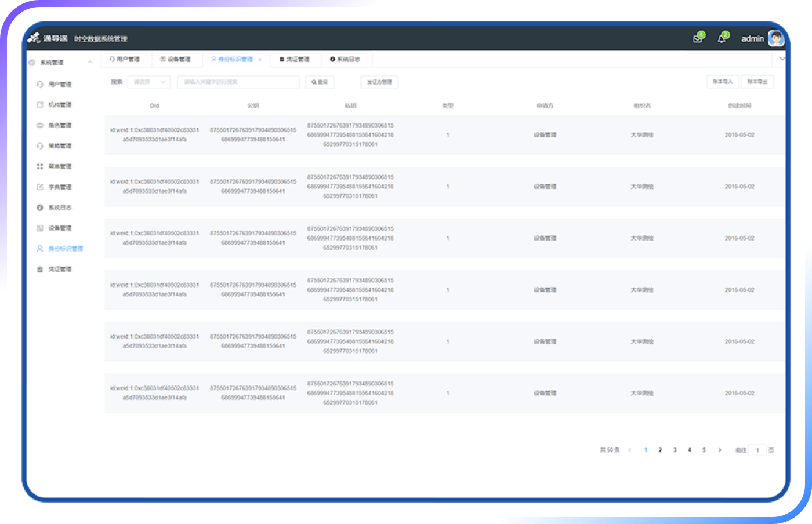Click the 机构管理 icon in sidebar
The width and height of the screenshot is (812, 524).
(x=40, y=105)
